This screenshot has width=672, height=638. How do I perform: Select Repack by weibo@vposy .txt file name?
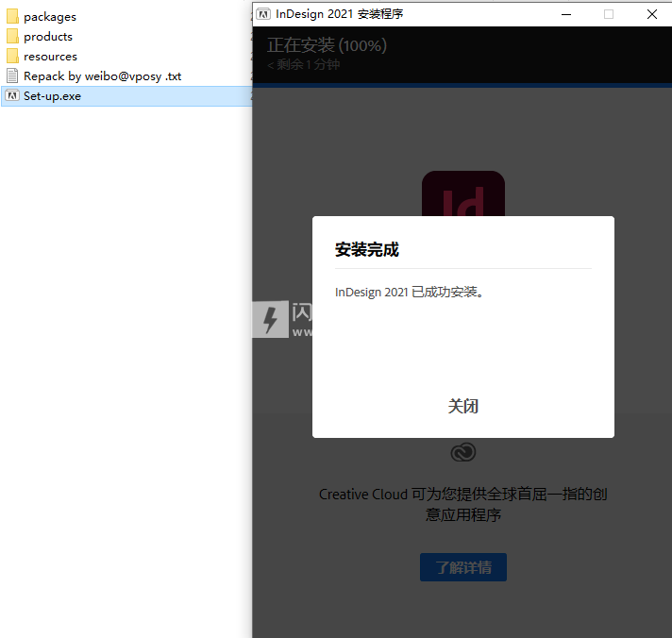tap(103, 76)
